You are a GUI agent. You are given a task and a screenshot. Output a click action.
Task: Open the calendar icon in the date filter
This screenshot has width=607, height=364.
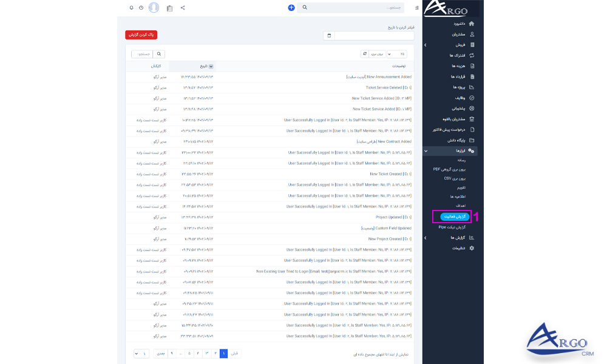[329, 35]
